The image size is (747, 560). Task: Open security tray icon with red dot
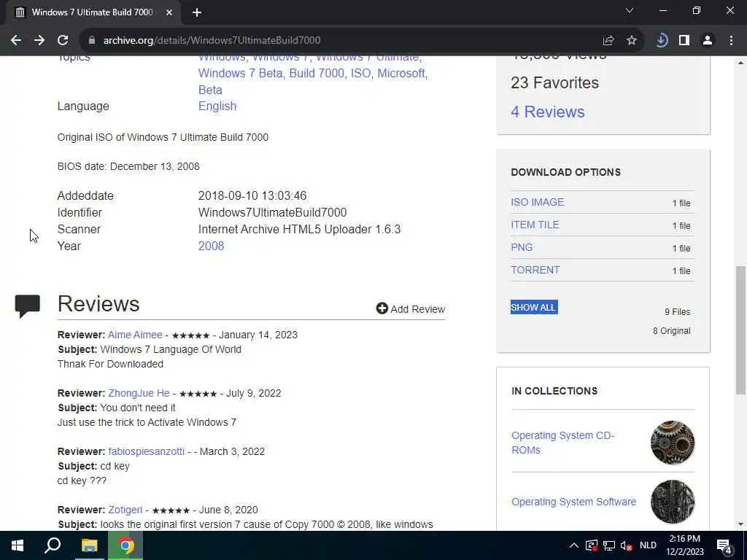tap(591, 545)
